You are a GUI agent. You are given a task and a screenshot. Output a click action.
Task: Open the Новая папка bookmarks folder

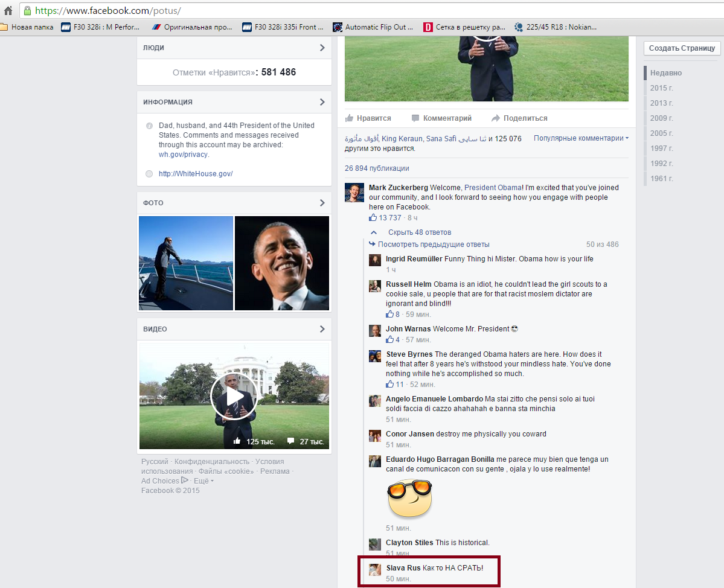(x=27, y=27)
